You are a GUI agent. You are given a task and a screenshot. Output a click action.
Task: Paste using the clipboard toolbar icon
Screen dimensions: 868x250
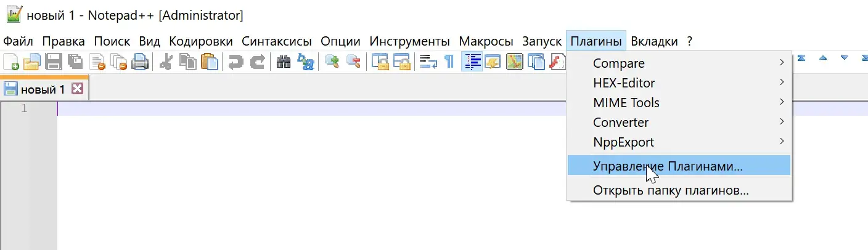(x=210, y=61)
